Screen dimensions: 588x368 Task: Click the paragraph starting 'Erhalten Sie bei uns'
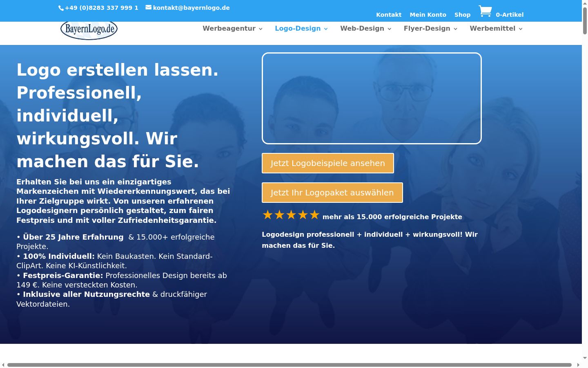123,201
